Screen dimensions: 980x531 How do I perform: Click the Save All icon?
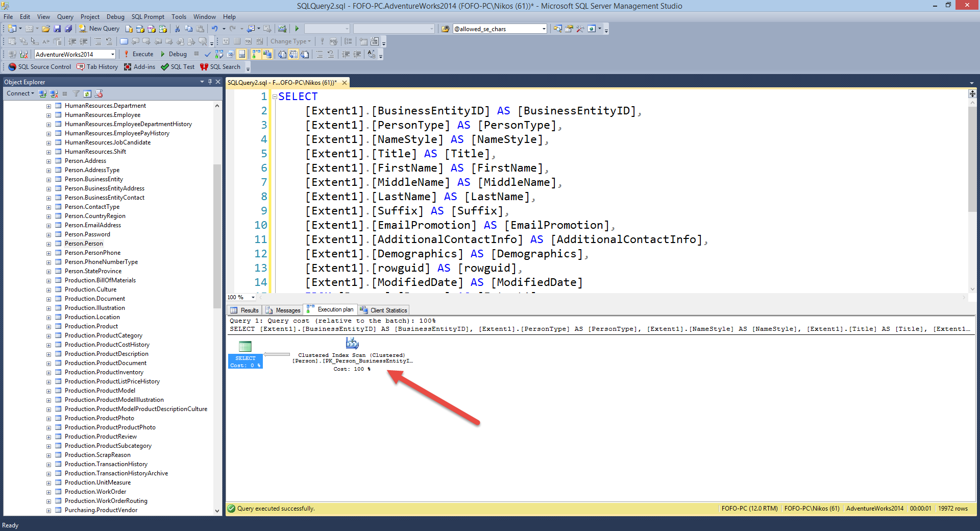(68, 29)
